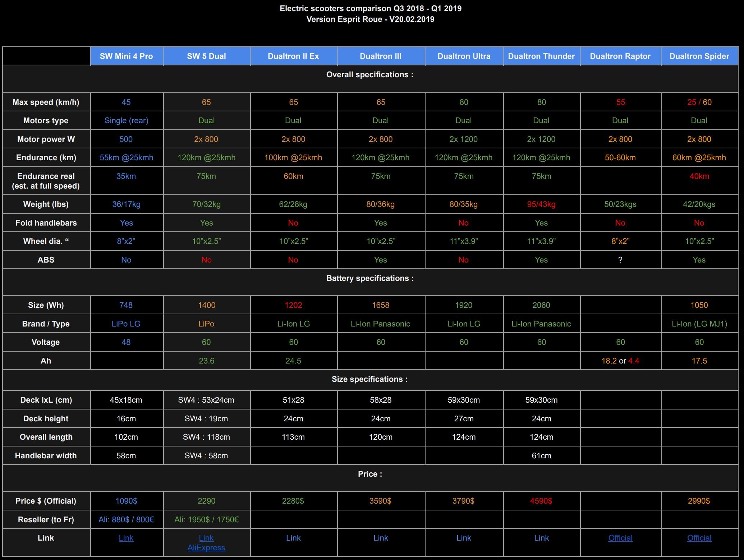This screenshot has height=560, width=744.
Task: Click the Dualtron Raptor column header
Action: click(x=621, y=56)
